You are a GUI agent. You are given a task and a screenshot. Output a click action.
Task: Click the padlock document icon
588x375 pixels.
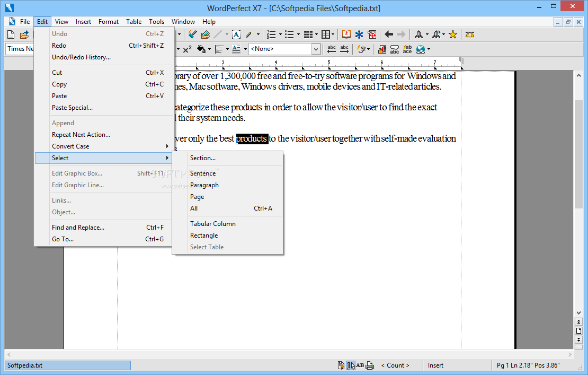[382, 49]
